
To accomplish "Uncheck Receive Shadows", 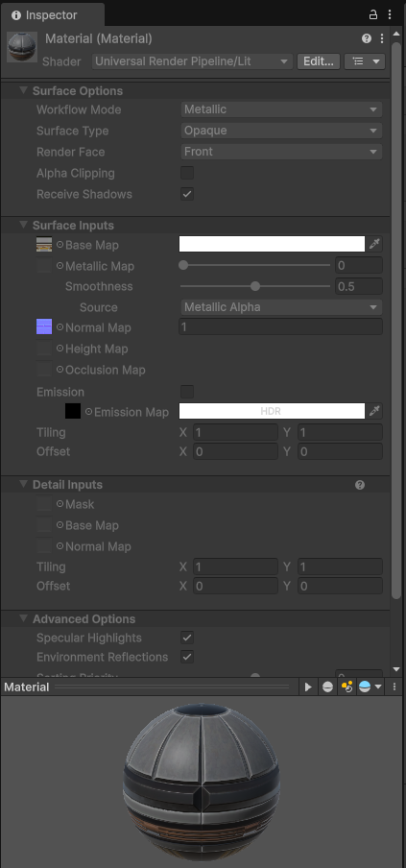I will point(187,194).
